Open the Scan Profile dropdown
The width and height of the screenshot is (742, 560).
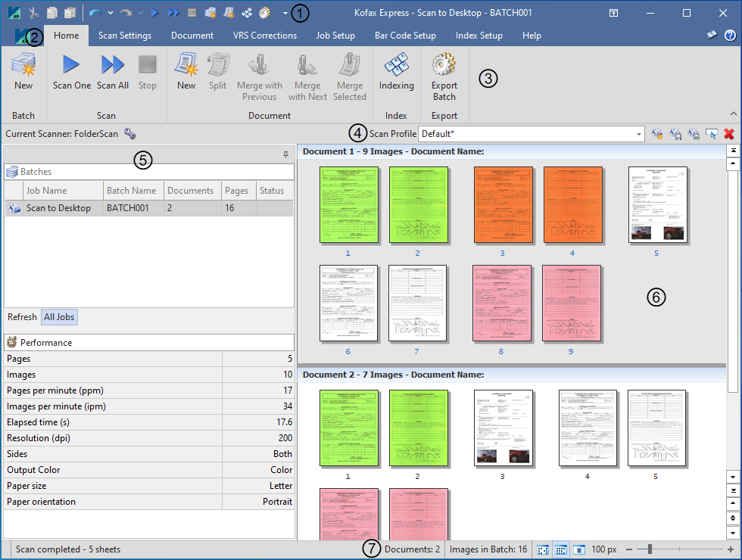(640, 134)
